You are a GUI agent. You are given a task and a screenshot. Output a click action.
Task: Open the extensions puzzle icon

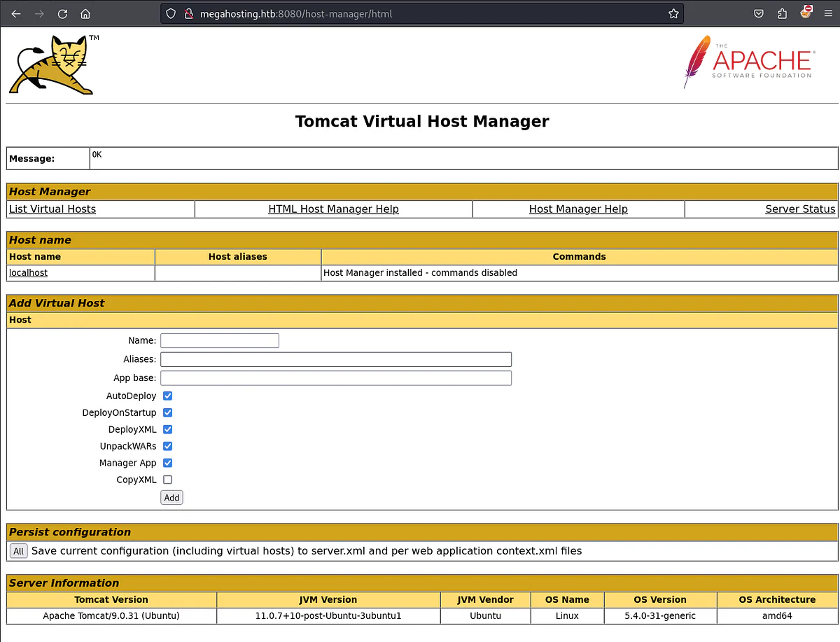coord(782,13)
